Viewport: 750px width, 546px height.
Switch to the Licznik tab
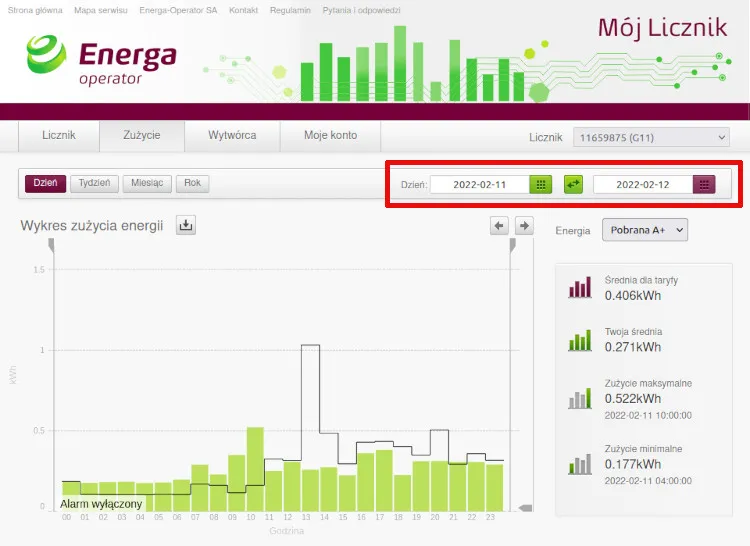(x=59, y=136)
